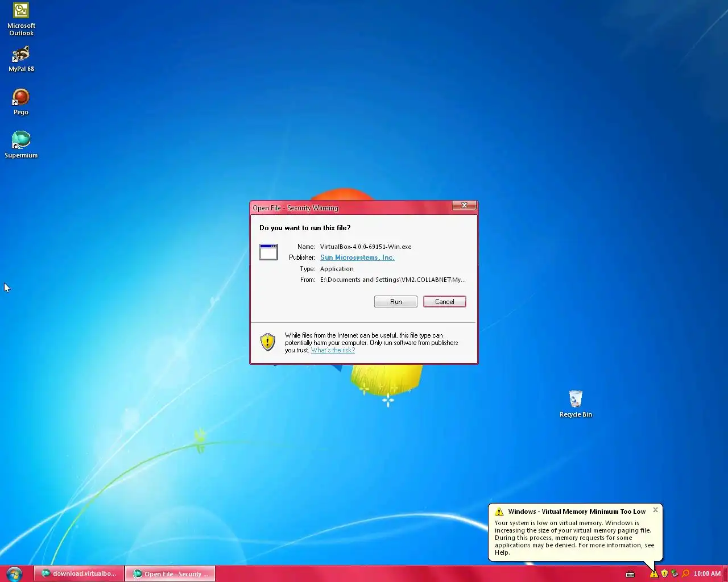Open the Sun Microsystems, Inc. publisher link
The image size is (728, 582).
(x=357, y=257)
